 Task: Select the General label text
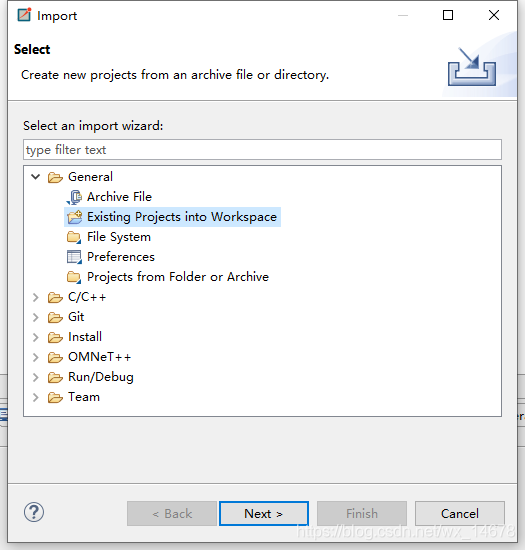pos(90,177)
